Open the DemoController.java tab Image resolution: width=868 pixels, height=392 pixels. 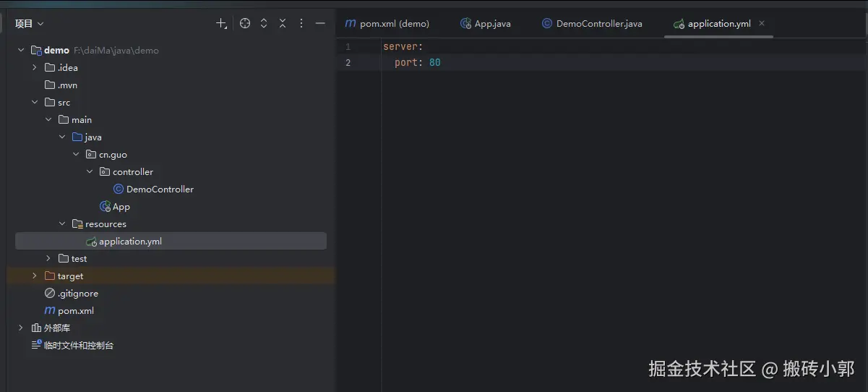(592, 24)
